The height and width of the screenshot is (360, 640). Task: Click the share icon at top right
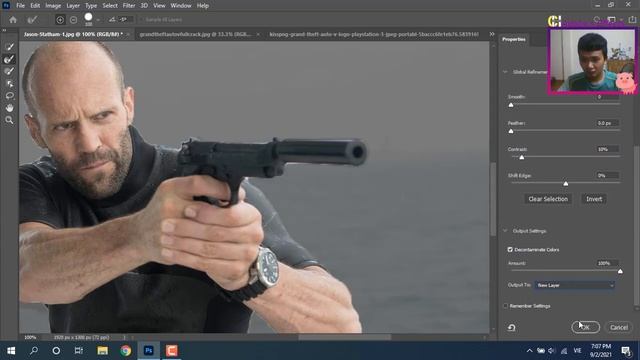click(x=632, y=20)
